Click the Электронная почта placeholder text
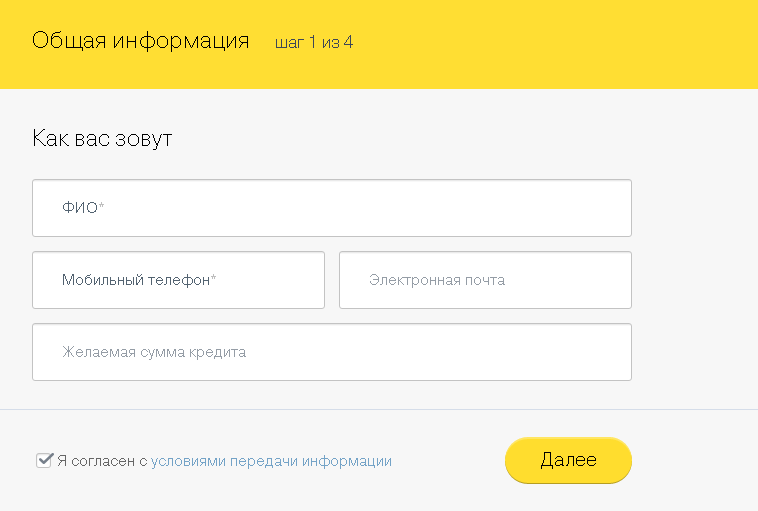 pyautogui.click(x=436, y=280)
